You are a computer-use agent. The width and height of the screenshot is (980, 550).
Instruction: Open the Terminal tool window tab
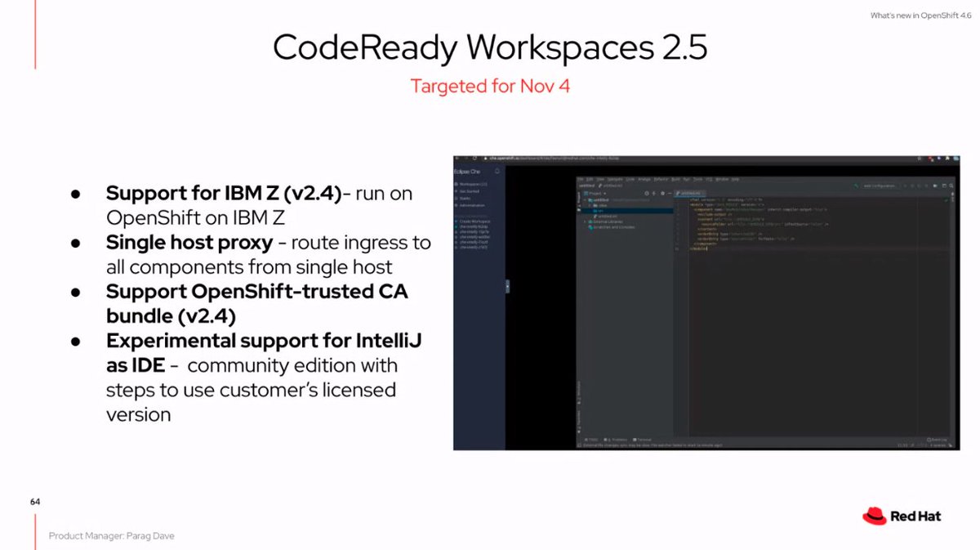tap(644, 440)
